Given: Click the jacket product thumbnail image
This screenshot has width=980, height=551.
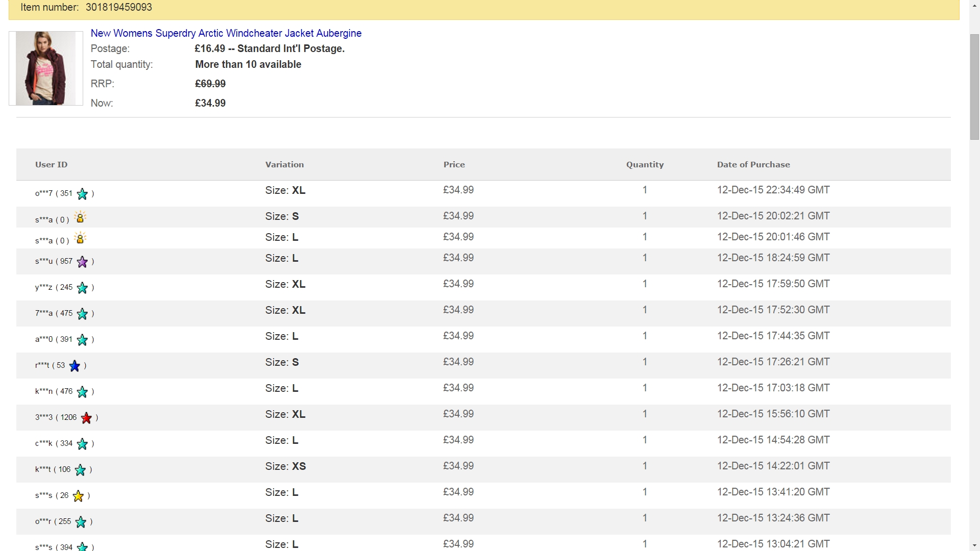Looking at the screenshot, I should [x=46, y=68].
